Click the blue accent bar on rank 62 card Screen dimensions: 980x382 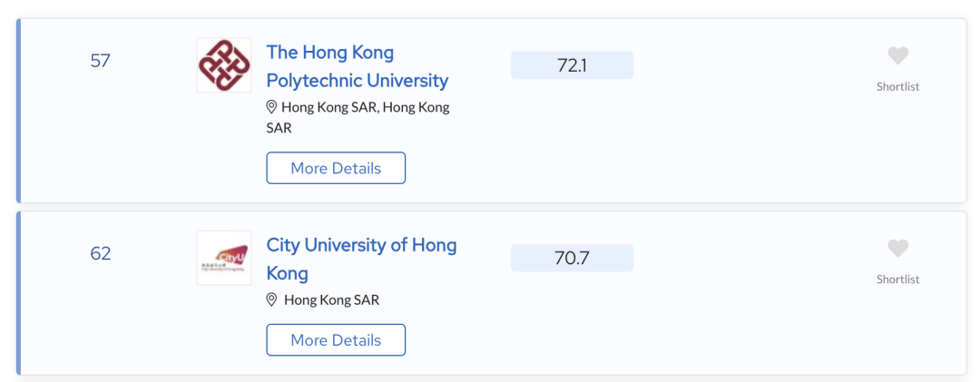pyautogui.click(x=18, y=293)
